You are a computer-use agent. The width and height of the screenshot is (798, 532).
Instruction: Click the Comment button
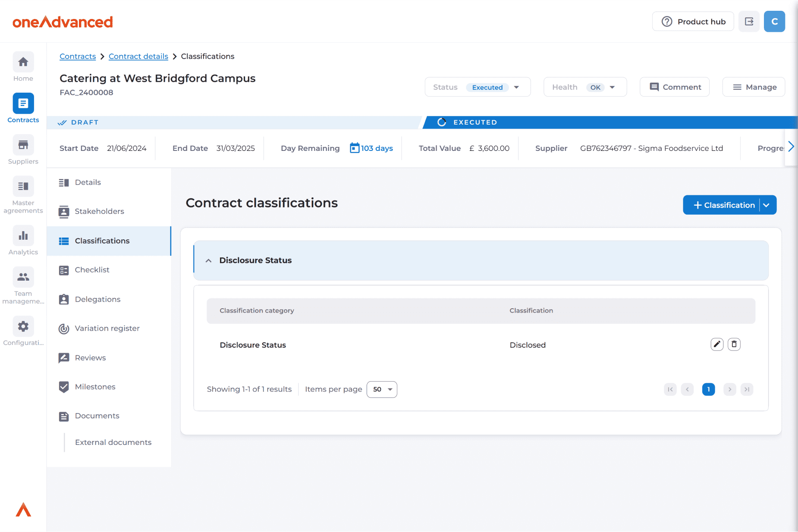[675, 87]
